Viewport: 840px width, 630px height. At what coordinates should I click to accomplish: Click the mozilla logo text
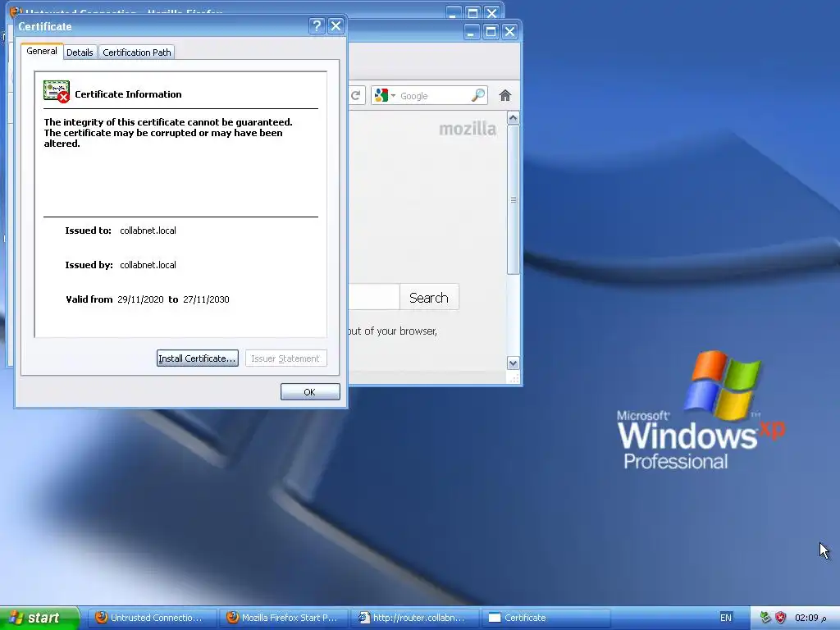(x=468, y=129)
